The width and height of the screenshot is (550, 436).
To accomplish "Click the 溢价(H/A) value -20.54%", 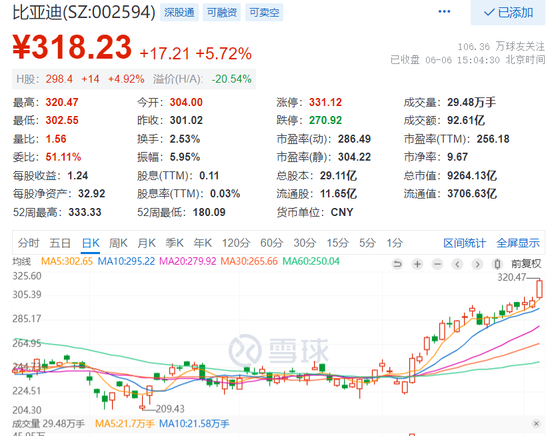I will (x=232, y=79).
